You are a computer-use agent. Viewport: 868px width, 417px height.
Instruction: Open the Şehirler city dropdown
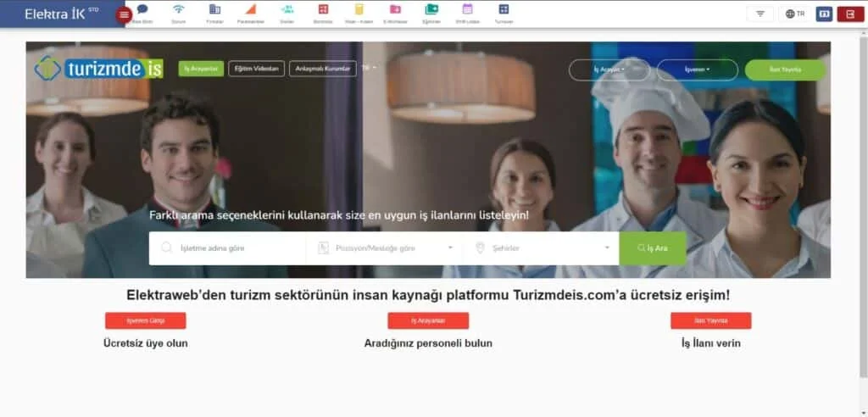(541, 248)
